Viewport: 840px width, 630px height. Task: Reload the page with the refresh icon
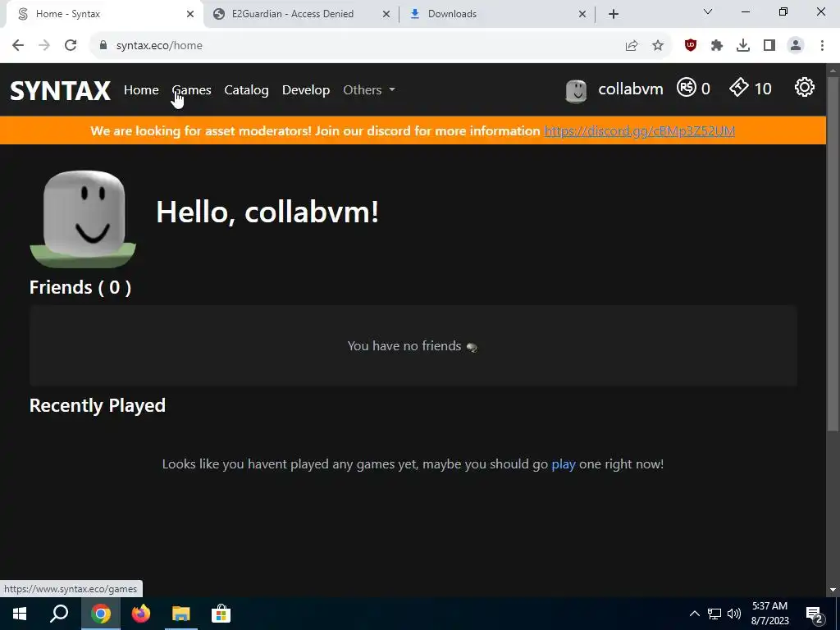[71, 46]
